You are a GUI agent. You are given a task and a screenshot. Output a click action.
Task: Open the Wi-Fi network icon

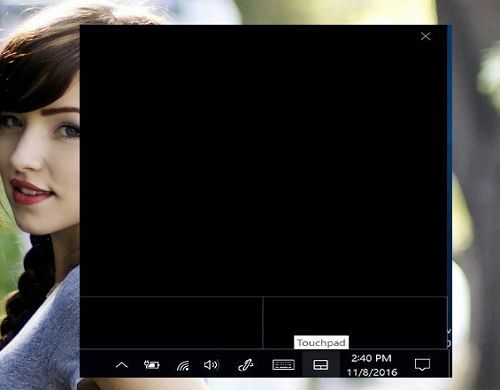tap(183, 365)
